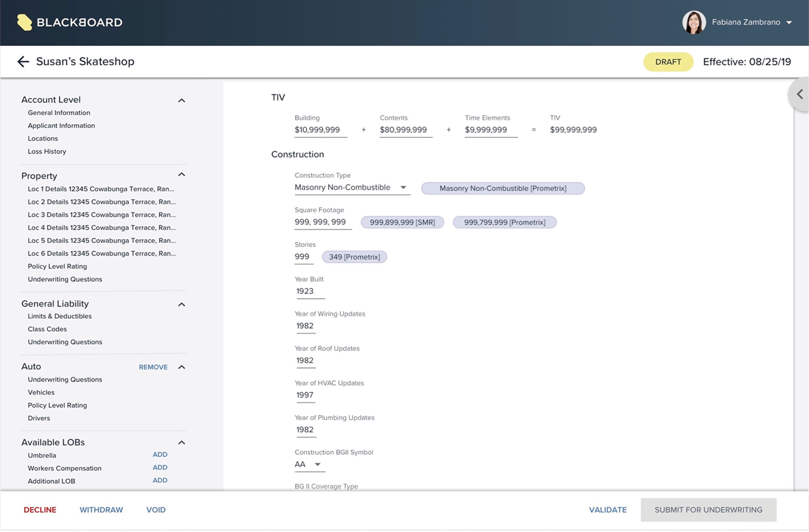Collapse the Auto section

[x=182, y=367]
